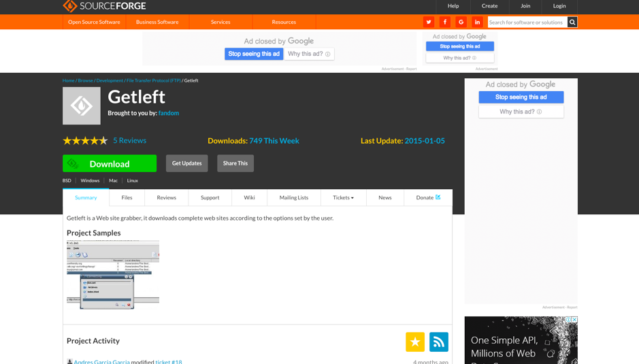Click Stop seeing this ad in top banner

pyautogui.click(x=254, y=54)
